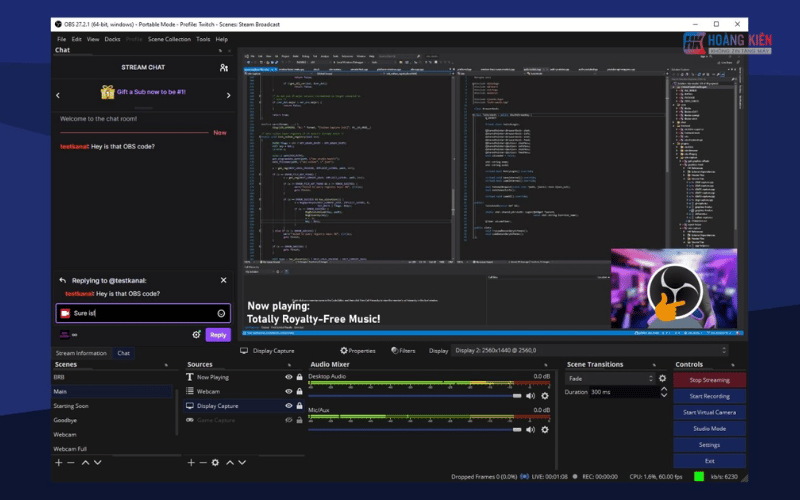Enable Studio Mode
The width and height of the screenshot is (800, 500).
(709, 429)
